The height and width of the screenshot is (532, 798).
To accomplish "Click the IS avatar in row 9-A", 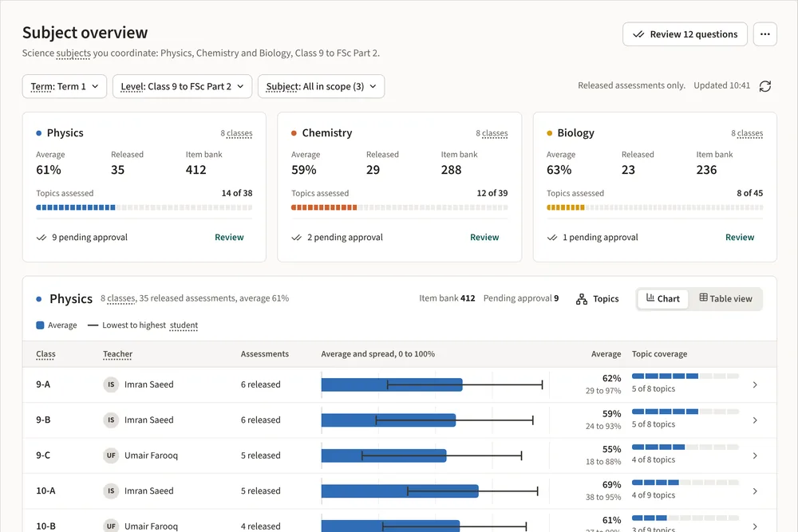I will (x=111, y=384).
